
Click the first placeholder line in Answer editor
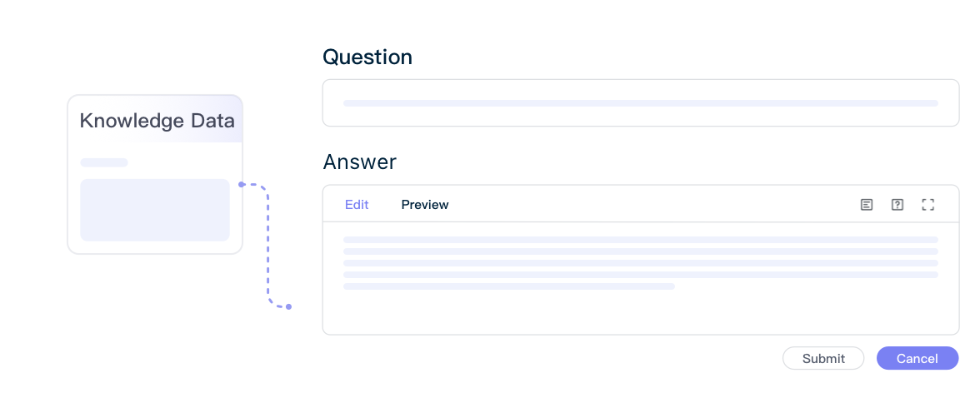641,239
